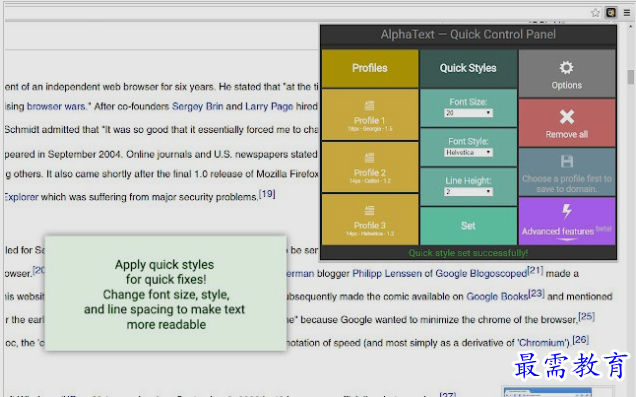The height and width of the screenshot is (397, 636).
Task: Open the 'browser wars' link
Action: [x=56, y=106]
